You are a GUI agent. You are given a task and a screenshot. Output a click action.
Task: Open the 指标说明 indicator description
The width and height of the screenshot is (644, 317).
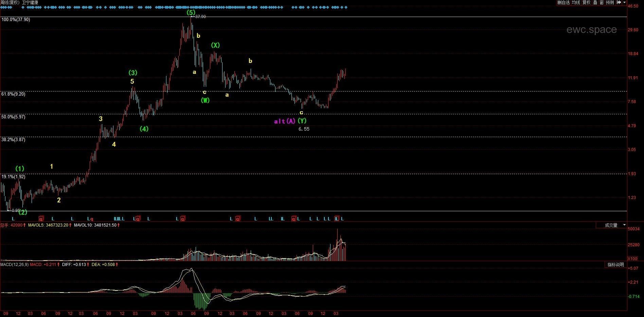click(x=615, y=265)
